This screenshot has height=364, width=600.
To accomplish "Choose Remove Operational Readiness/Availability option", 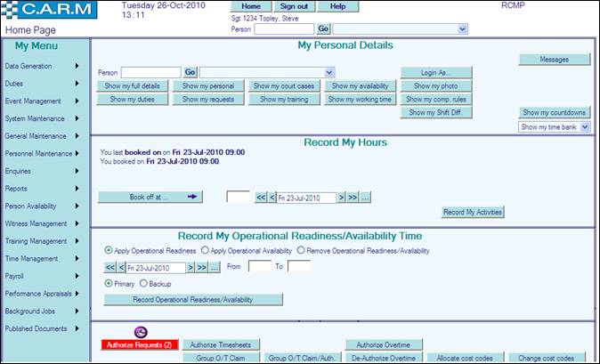I will [301, 251].
